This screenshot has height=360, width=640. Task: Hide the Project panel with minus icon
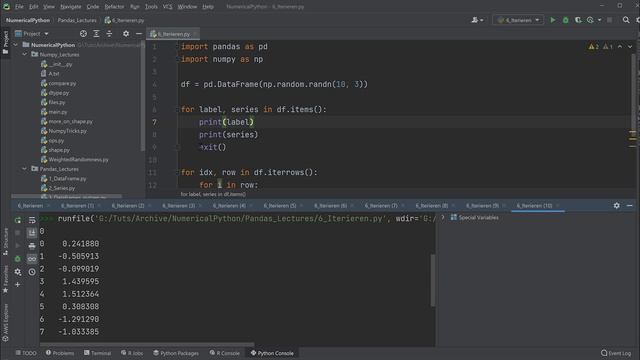139,33
